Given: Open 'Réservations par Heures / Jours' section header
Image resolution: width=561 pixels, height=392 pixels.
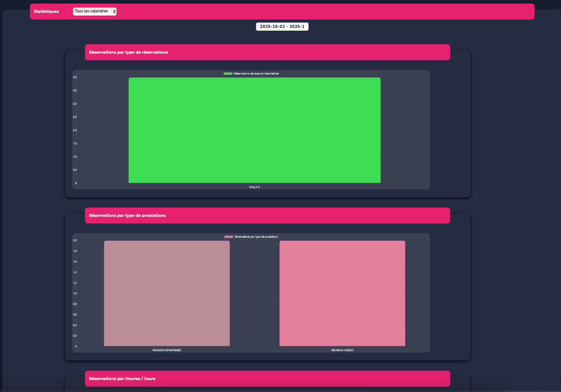Looking at the screenshot, I should tap(122, 379).
